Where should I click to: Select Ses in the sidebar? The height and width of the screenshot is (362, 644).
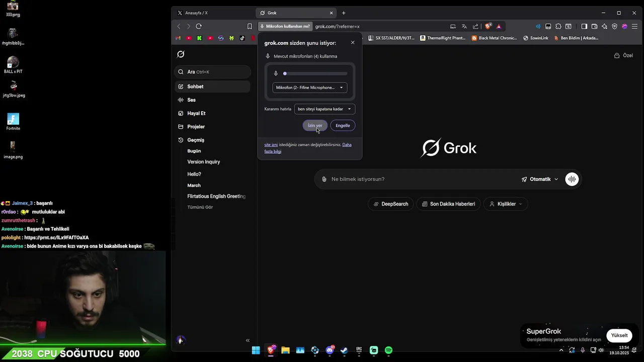(x=212, y=100)
